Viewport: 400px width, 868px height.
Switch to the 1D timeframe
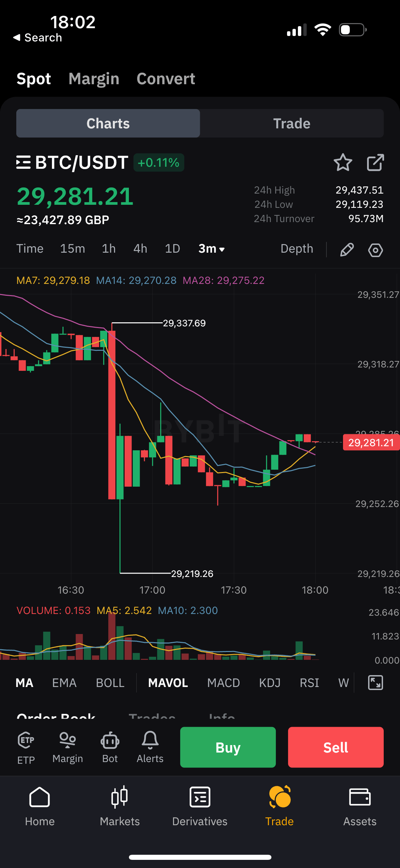pos(172,249)
